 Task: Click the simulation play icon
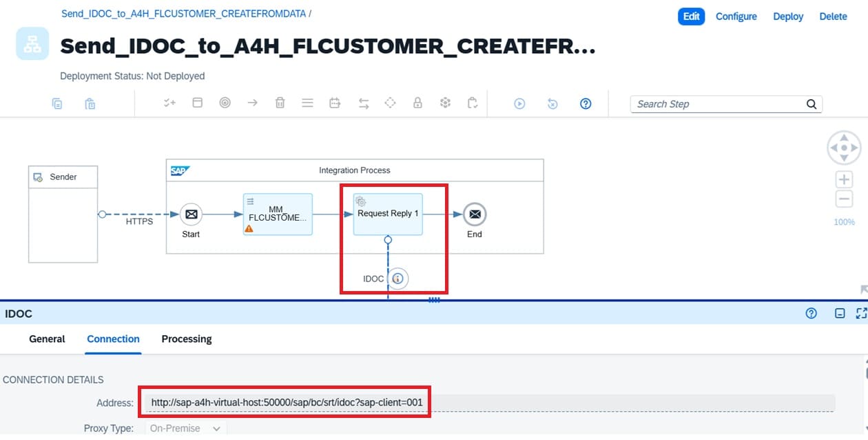[519, 103]
